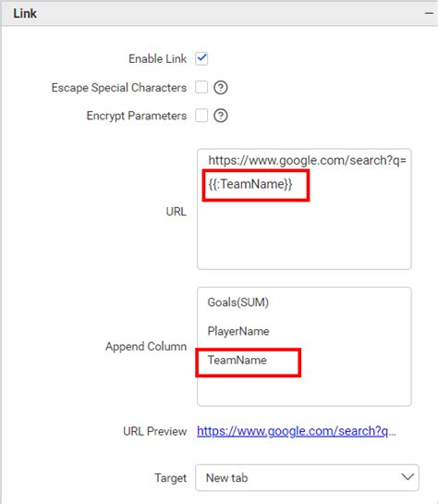
Task: Click the Escape Special Characters label
Action: point(119,88)
